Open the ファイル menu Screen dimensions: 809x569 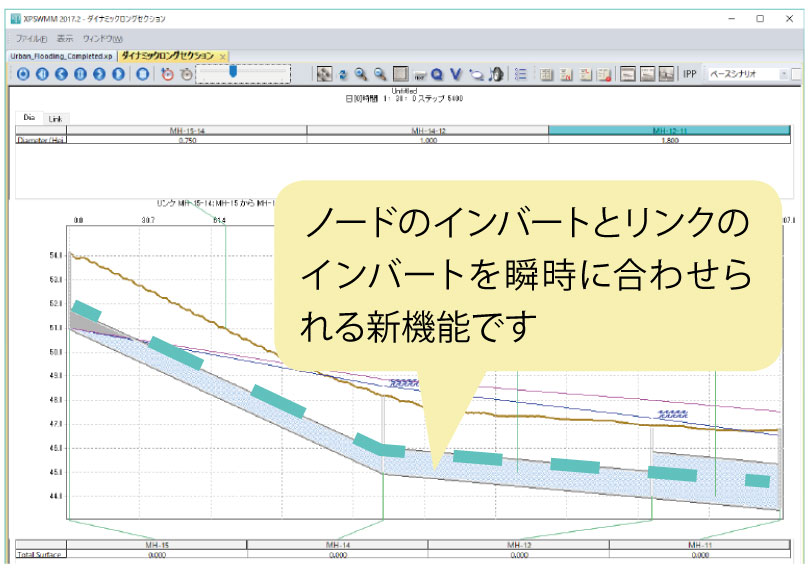click(x=31, y=39)
